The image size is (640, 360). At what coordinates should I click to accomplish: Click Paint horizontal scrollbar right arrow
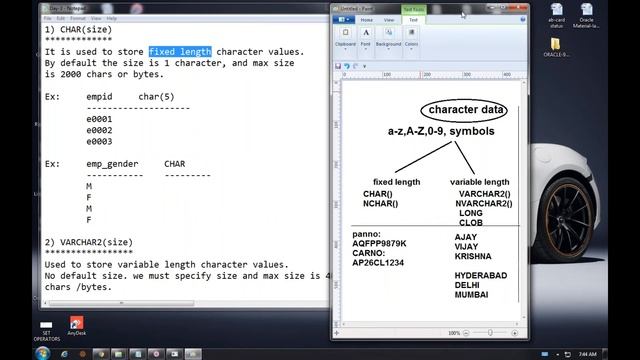518,324
